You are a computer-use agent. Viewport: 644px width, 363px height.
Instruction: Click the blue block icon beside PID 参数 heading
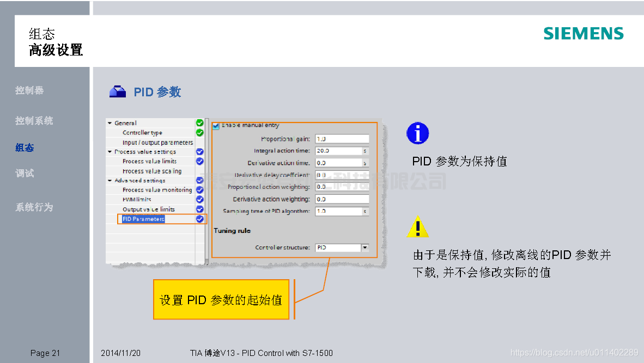[118, 92]
